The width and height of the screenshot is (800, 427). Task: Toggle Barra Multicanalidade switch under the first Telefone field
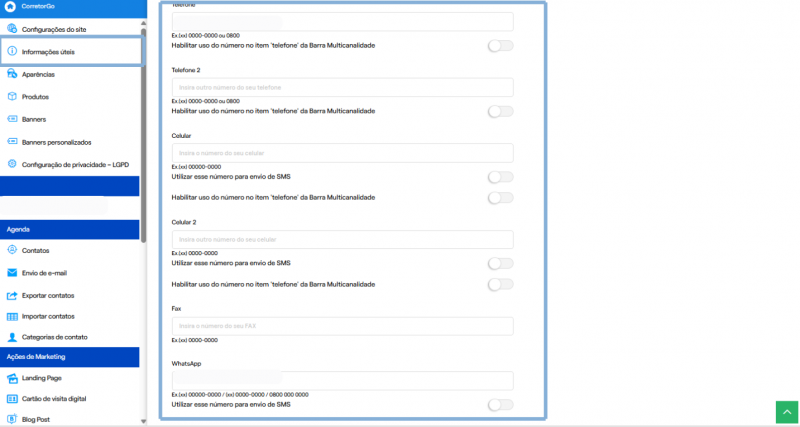tap(501, 46)
